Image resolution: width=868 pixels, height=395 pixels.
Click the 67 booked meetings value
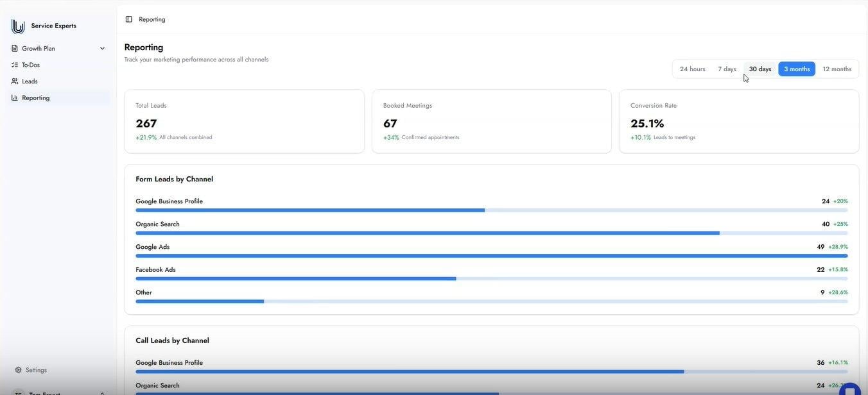coord(390,124)
